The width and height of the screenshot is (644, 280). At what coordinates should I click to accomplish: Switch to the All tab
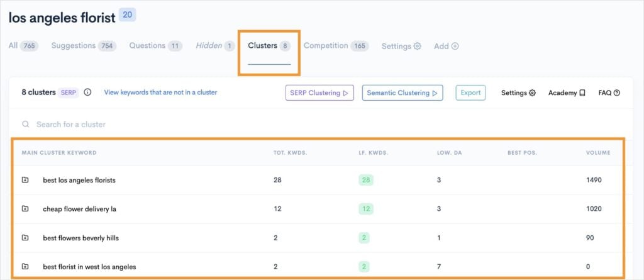tap(23, 46)
